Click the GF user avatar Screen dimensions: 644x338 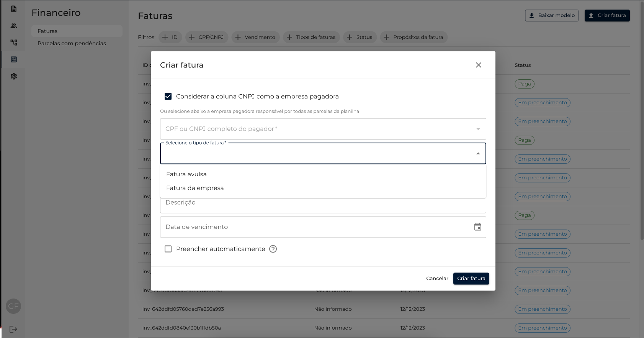(x=13, y=306)
